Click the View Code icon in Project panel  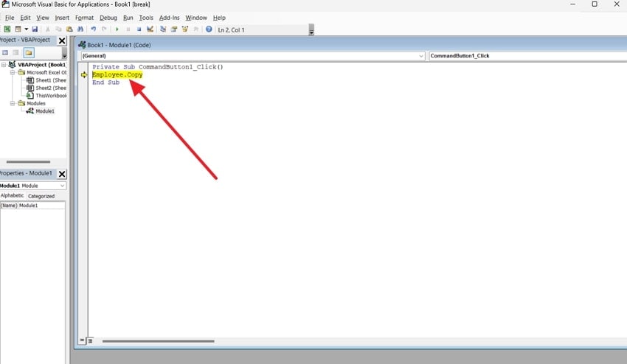click(x=5, y=53)
